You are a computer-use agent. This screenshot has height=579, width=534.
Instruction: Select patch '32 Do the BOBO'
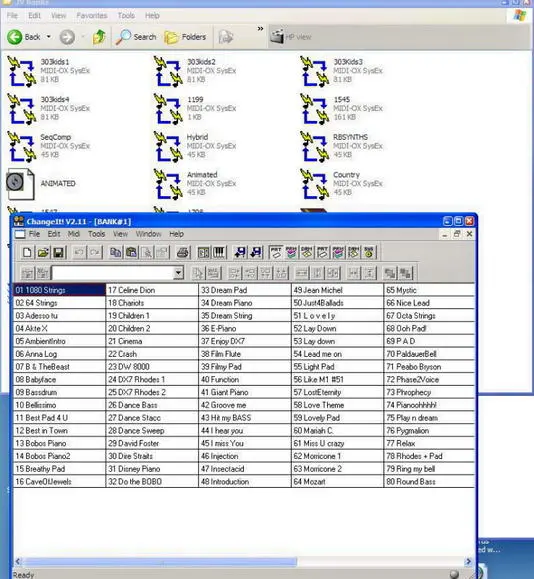pyautogui.click(x=152, y=482)
